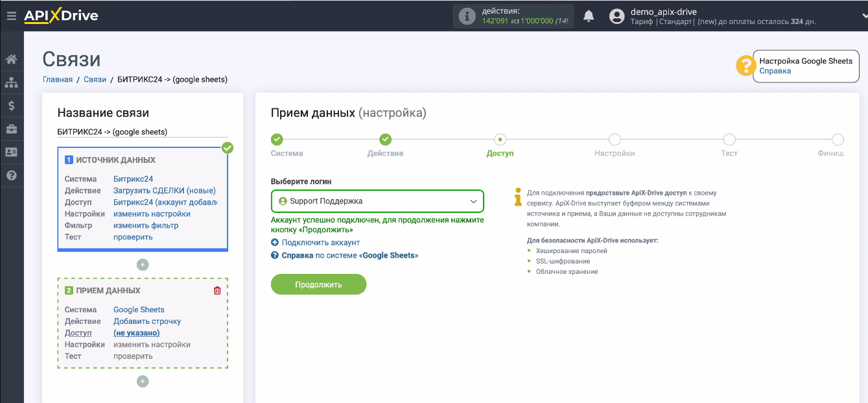Go to the Финиш step circle
Image resolution: width=868 pixels, height=403 pixels.
pos(838,140)
